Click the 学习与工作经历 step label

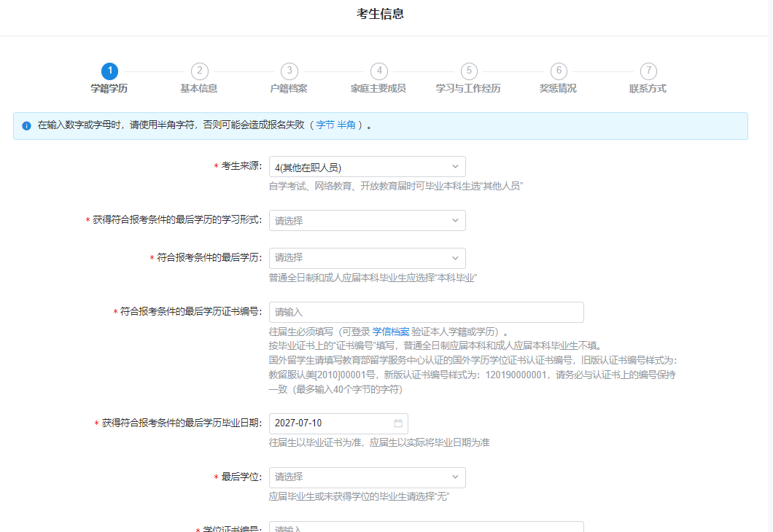[x=468, y=88]
